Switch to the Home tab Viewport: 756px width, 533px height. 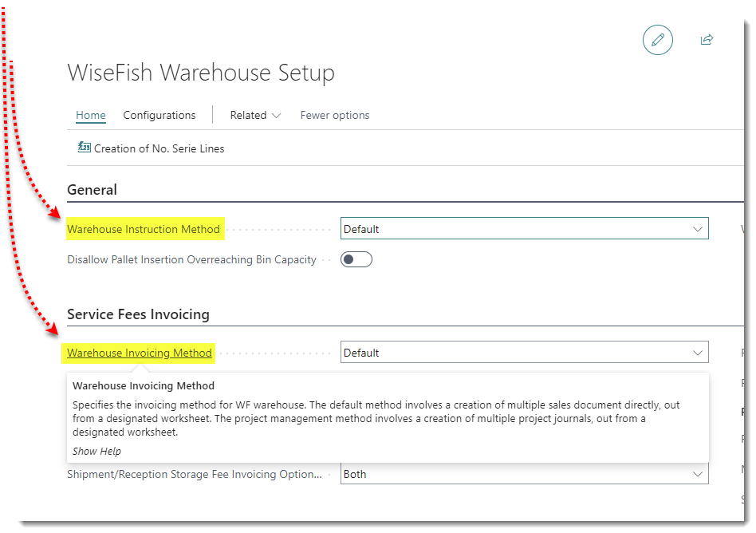click(91, 115)
